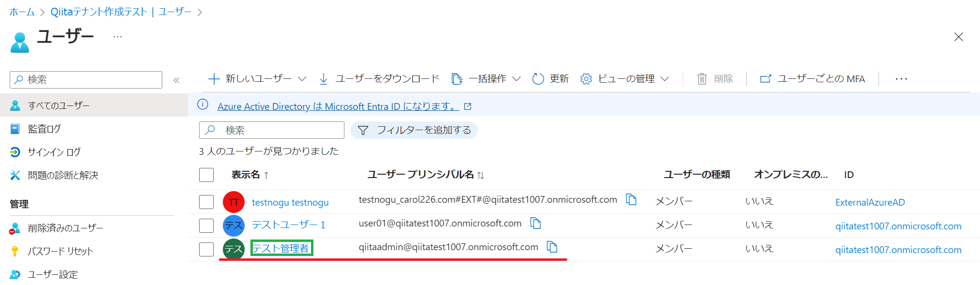Click the ビューの管理 gear icon
This screenshot has width=980, height=285.
tap(586, 79)
